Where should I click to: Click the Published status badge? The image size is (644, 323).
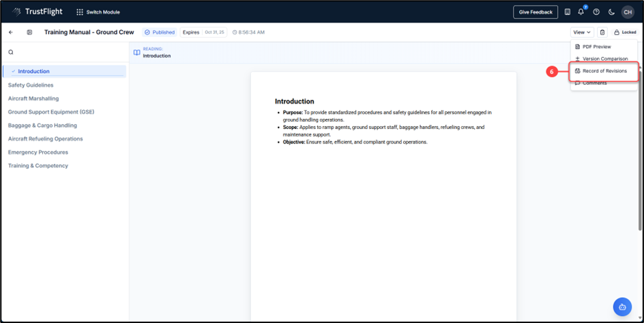pos(160,32)
